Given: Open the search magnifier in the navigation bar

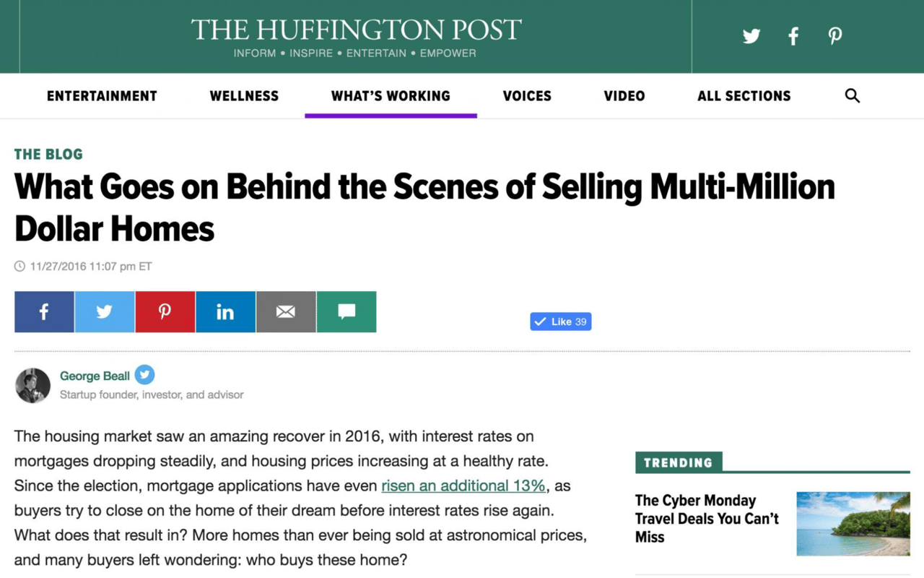Looking at the screenshot, I should pos(853,95).
